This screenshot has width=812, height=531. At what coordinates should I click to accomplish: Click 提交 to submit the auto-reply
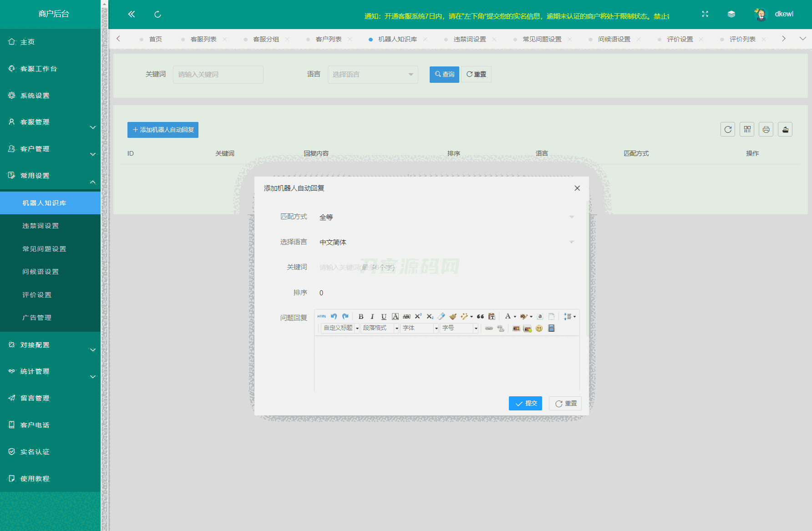click(525, 404)
